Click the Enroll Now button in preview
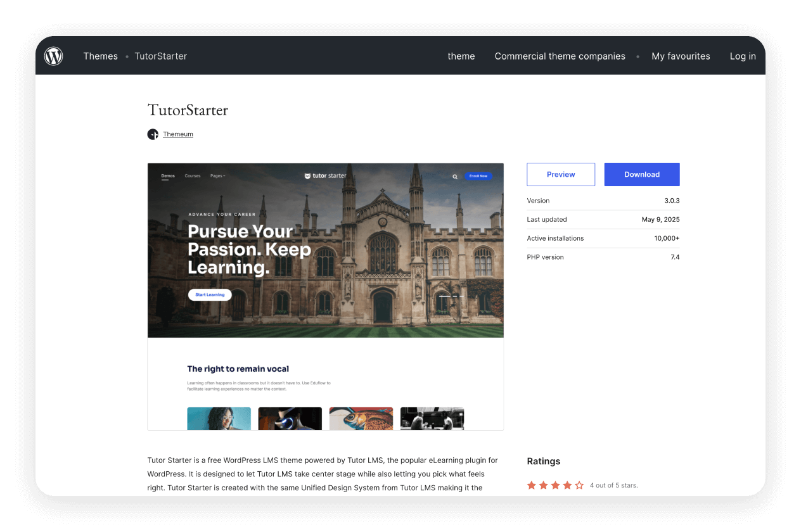Image resolution: width=801 pixels, height=532 pixels. click(478, 176)
